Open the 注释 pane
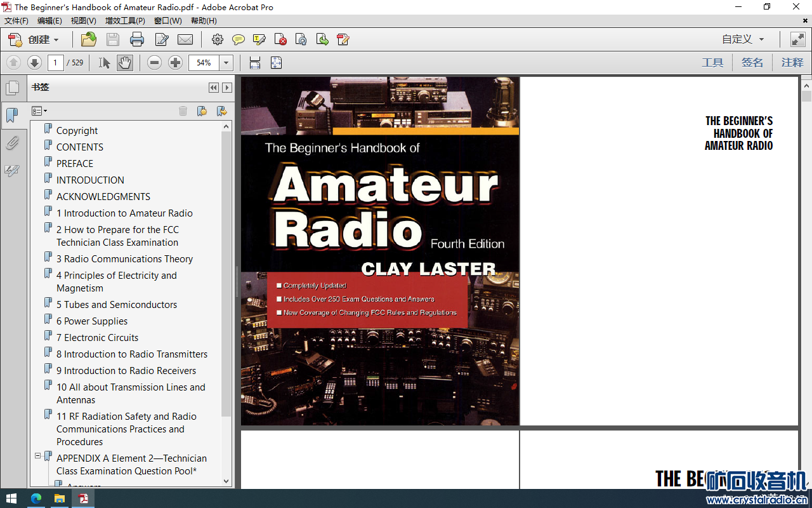Image resolution: width=812 pixels, height=508 pixels. [x=792, y=63]
